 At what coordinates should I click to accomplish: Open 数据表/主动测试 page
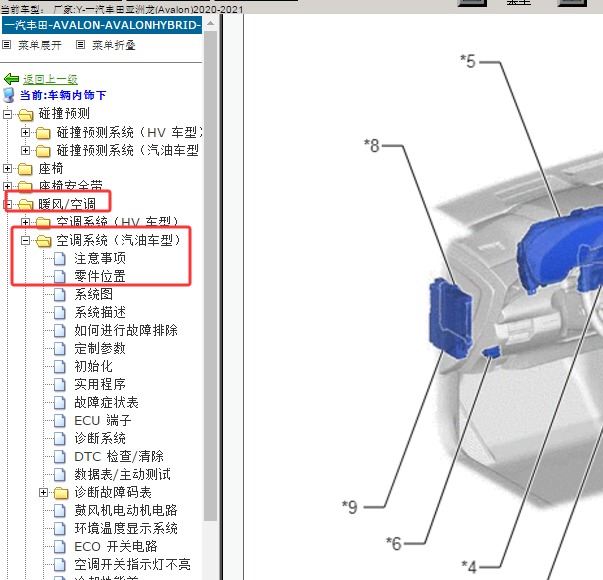(x=122, y=475)
